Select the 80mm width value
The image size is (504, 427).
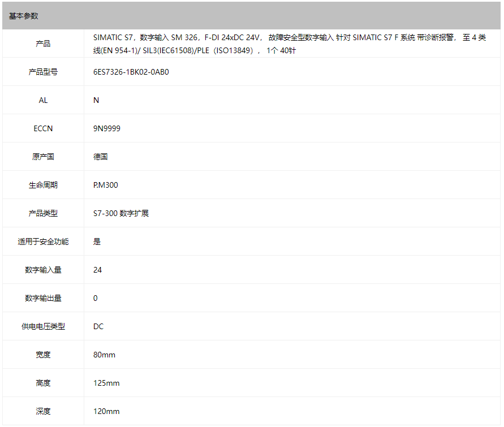[x=104, y=355]
